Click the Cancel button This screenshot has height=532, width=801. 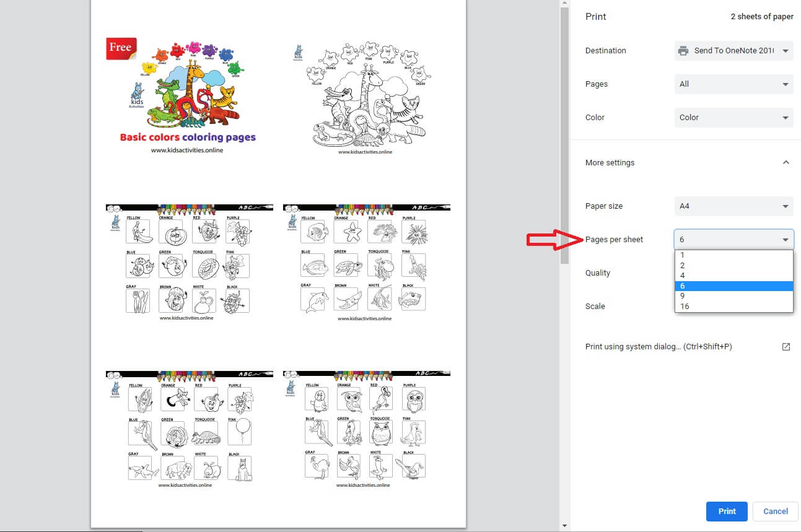click(775, 512)
